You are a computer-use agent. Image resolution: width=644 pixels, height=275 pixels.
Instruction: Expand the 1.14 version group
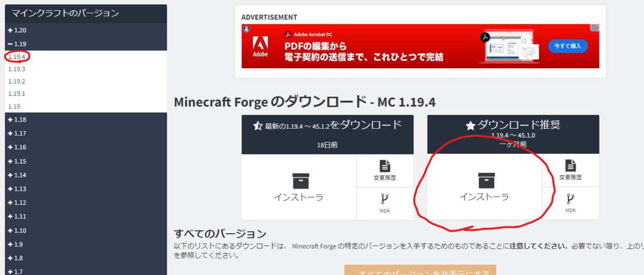point(17,175)
